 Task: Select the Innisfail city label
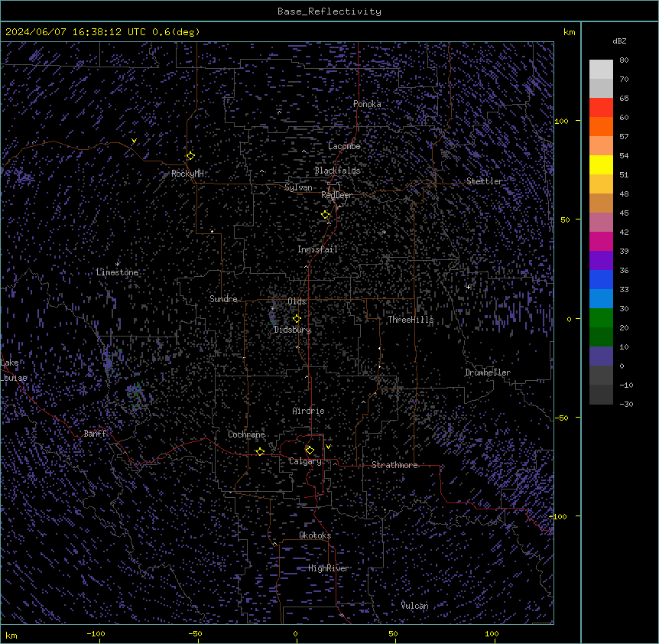click(x=317, y=249)
